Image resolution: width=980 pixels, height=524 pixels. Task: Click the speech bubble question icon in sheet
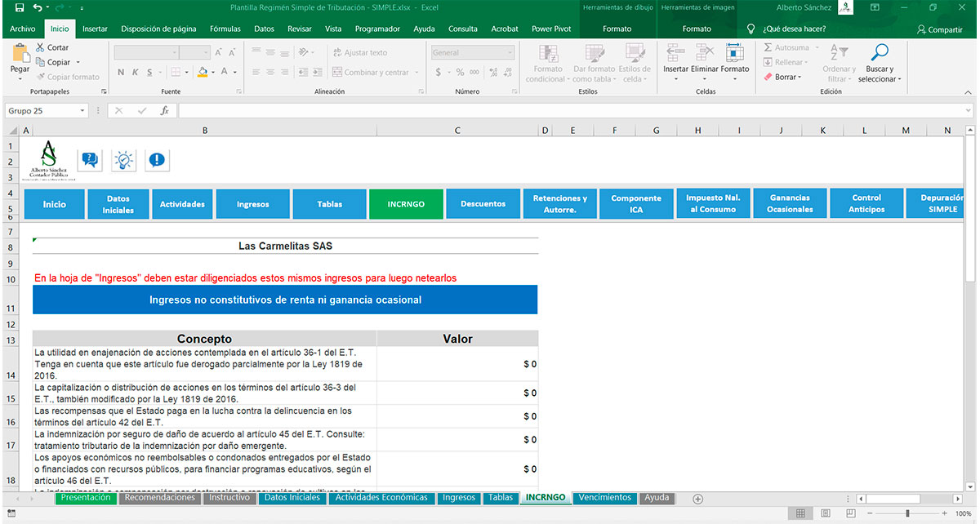[90, 160]
